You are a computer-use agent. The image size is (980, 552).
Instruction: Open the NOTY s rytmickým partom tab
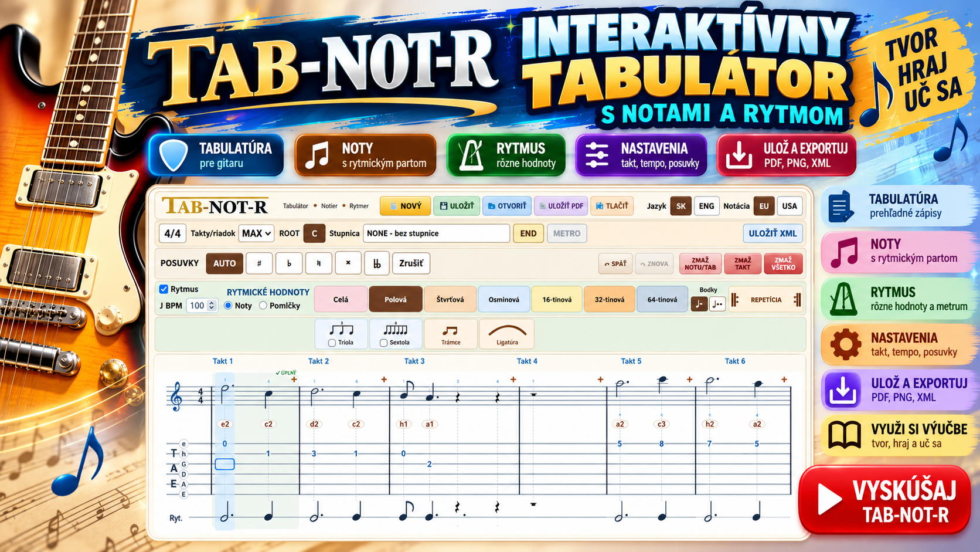tap(366, 155)
